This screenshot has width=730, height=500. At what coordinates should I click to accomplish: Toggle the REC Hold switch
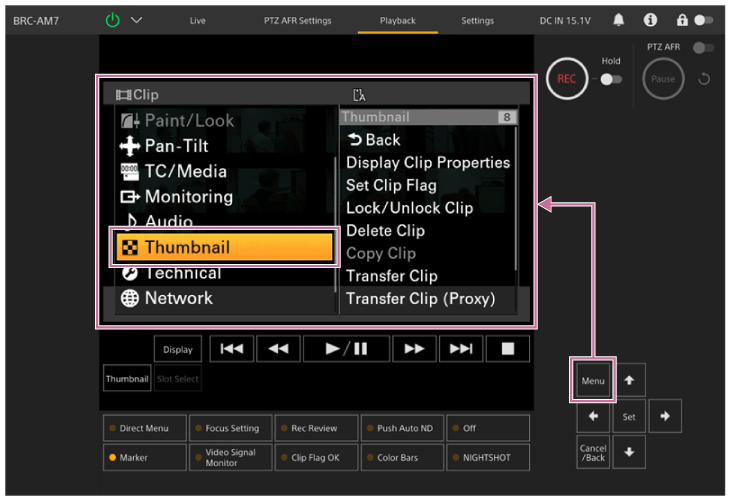[610, 79]
